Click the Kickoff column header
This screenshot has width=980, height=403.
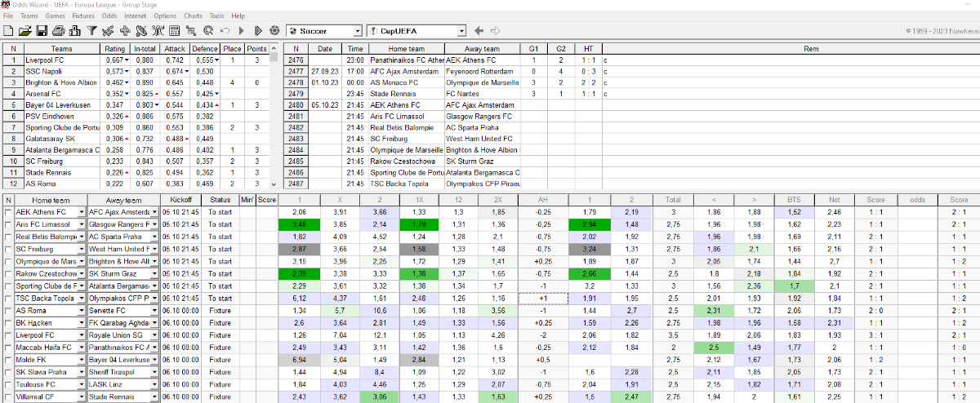coord(180,200)
